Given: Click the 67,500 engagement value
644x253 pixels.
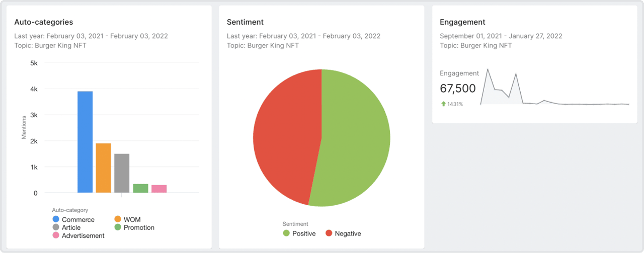Looking at the screenshot, I should (457, 89).
